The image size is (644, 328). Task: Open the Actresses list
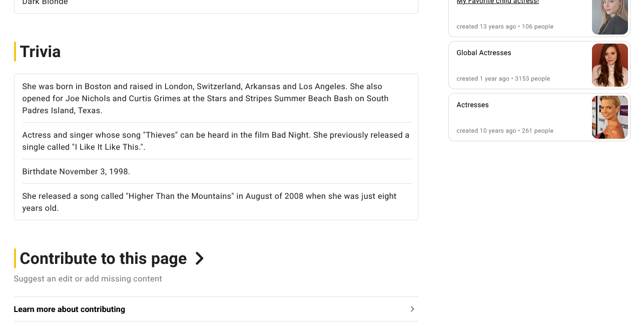click(472, 105)
